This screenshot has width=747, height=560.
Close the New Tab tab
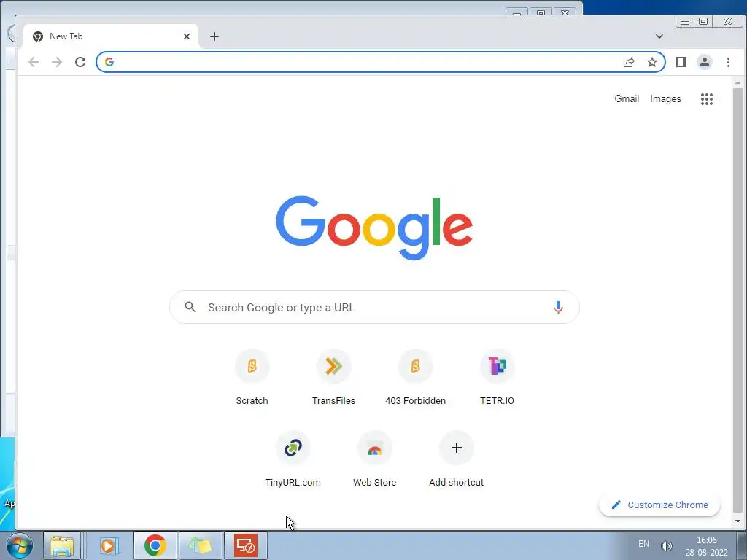[187, 36]
